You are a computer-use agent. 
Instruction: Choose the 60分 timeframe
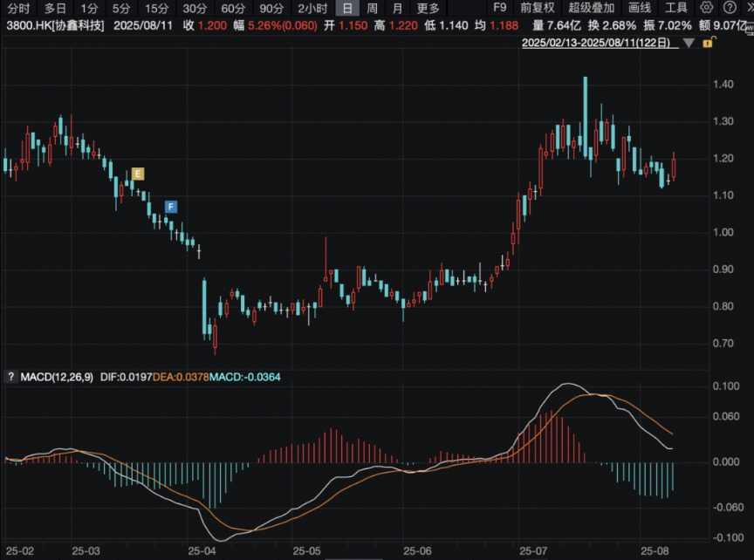(233, 8)
